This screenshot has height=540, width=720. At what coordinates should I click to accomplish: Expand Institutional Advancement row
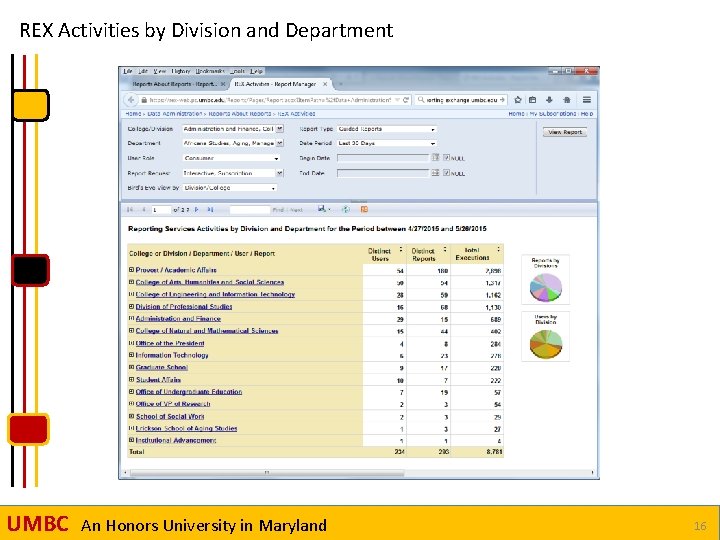click(131, 440)
